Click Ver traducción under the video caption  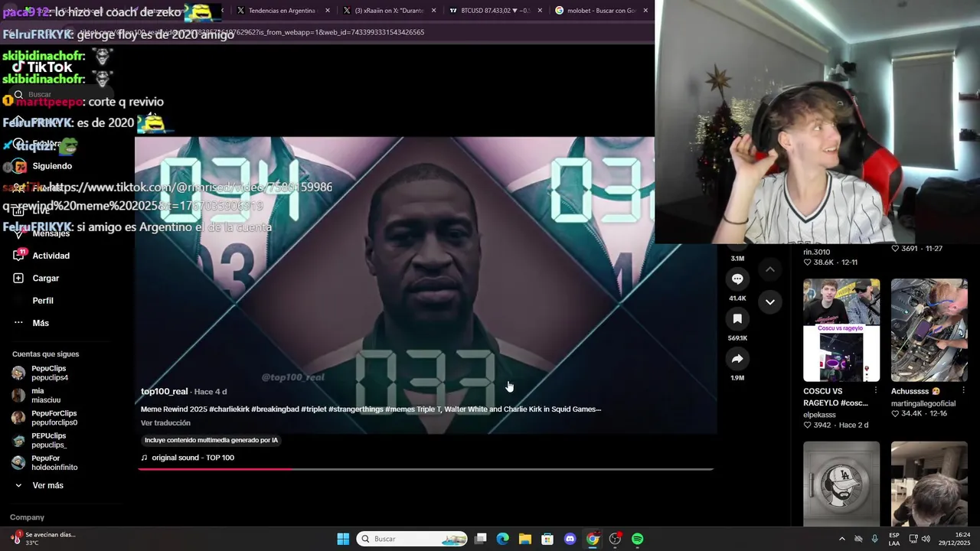pyautogui.click(x=165, y=423)
